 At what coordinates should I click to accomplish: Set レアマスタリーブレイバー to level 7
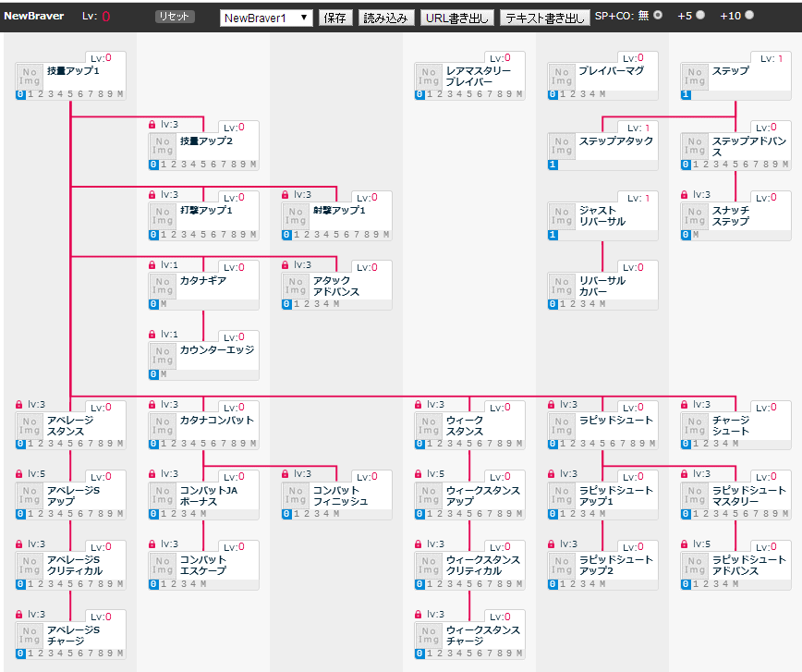tap(490, 94)
